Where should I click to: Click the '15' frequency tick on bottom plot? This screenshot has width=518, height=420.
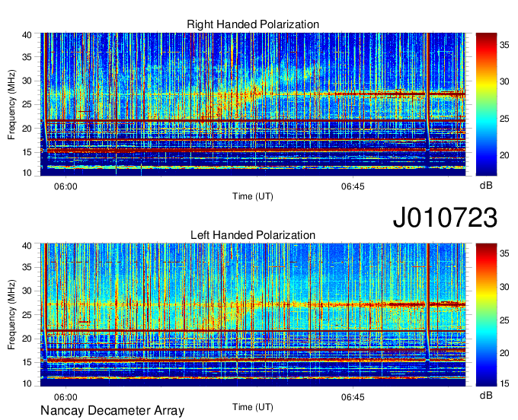27,362
